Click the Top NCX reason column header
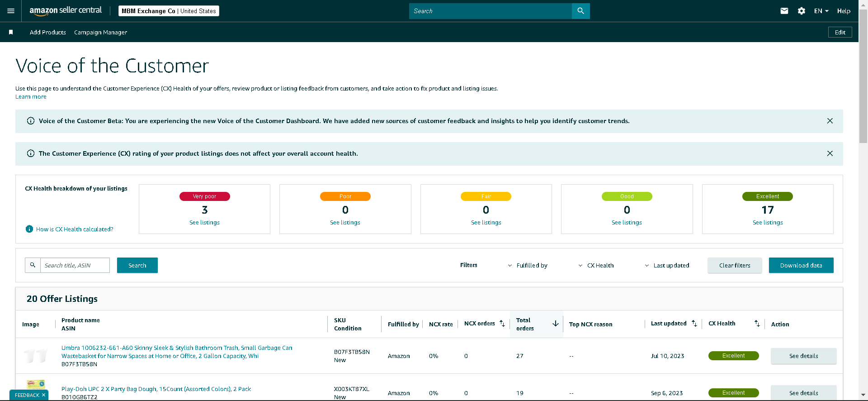868x401 pixels. 590,324
